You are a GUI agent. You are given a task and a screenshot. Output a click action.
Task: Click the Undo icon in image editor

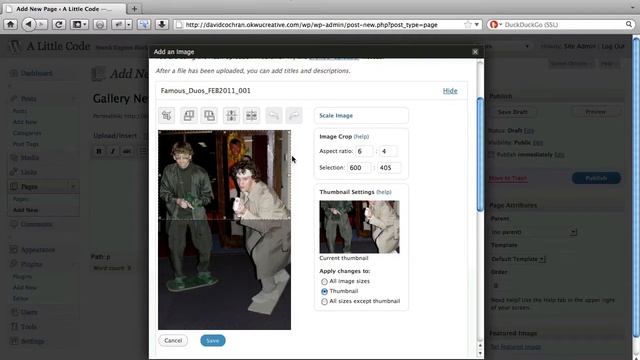(274, 116)
